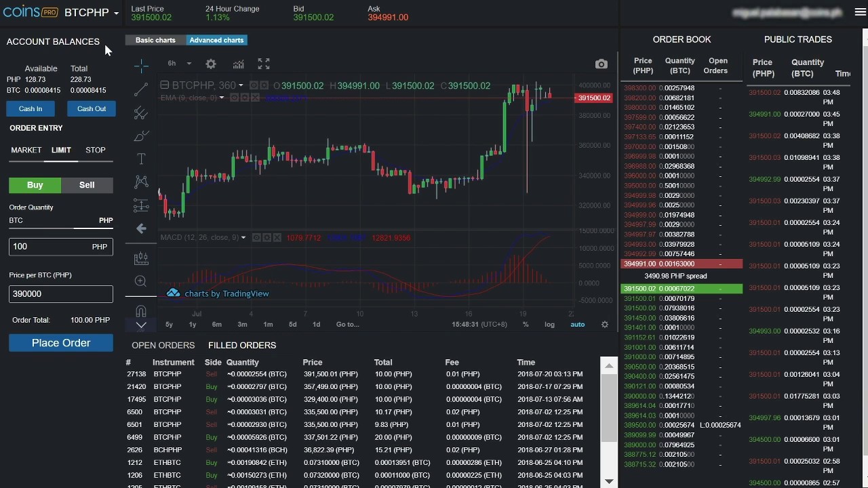Select the LIMIT order tab
The width and height of the screenshot is (868, 488).
click(61, 150)
